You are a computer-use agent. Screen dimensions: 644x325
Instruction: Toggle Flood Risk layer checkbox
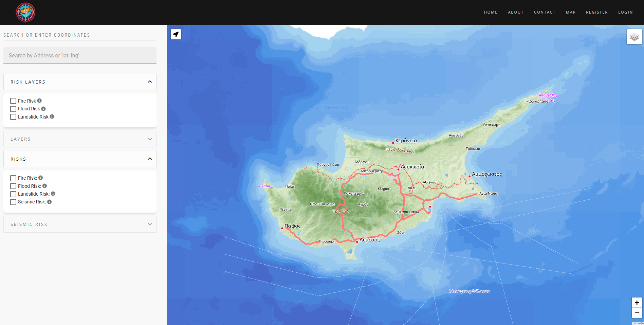tap(13, 109)
